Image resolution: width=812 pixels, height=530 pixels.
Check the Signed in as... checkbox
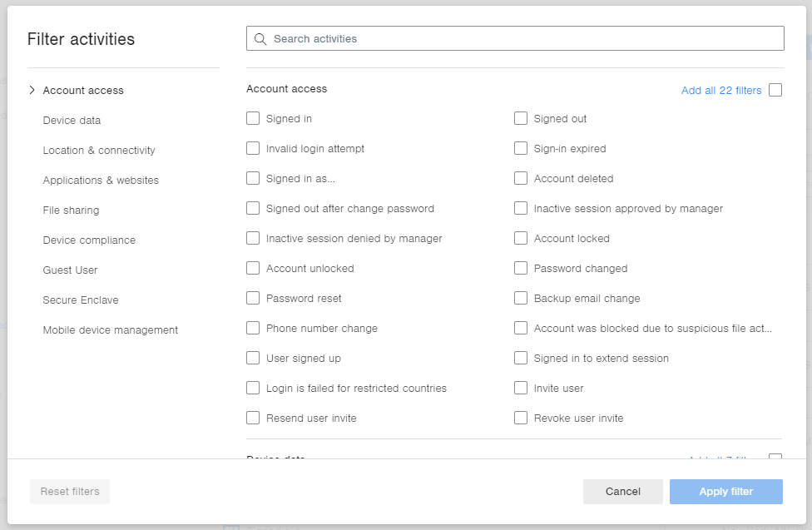coord(253,179)
